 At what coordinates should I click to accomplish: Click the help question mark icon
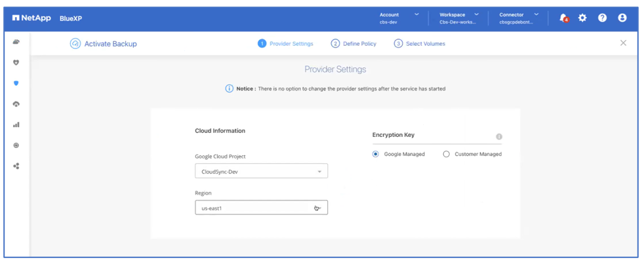(602, 18)
